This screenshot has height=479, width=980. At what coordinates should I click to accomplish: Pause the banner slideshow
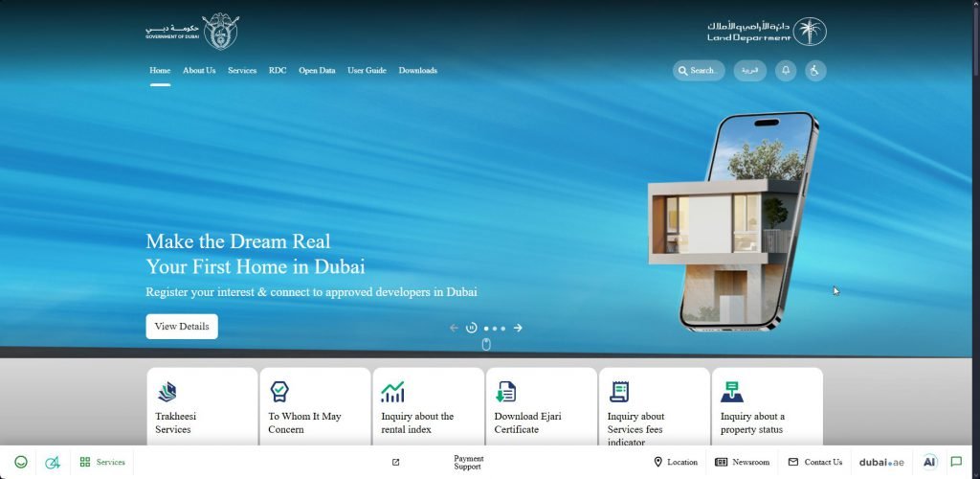coord(471,328)
